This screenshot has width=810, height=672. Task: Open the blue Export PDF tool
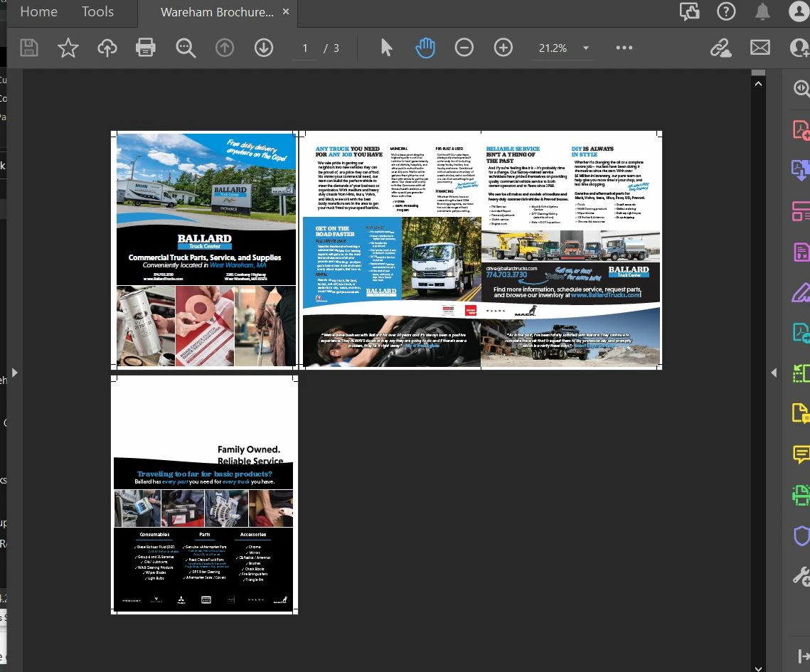point(801,170)
